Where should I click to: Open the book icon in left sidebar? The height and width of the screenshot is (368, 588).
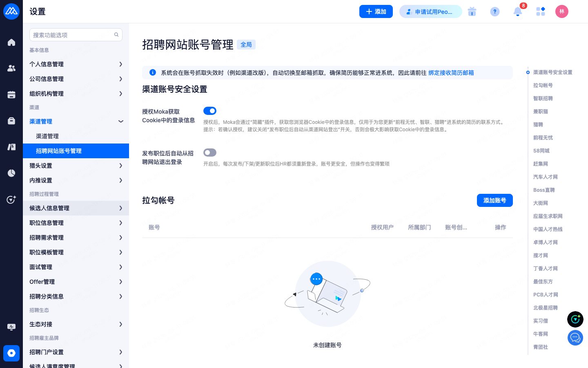pos(11,147)
